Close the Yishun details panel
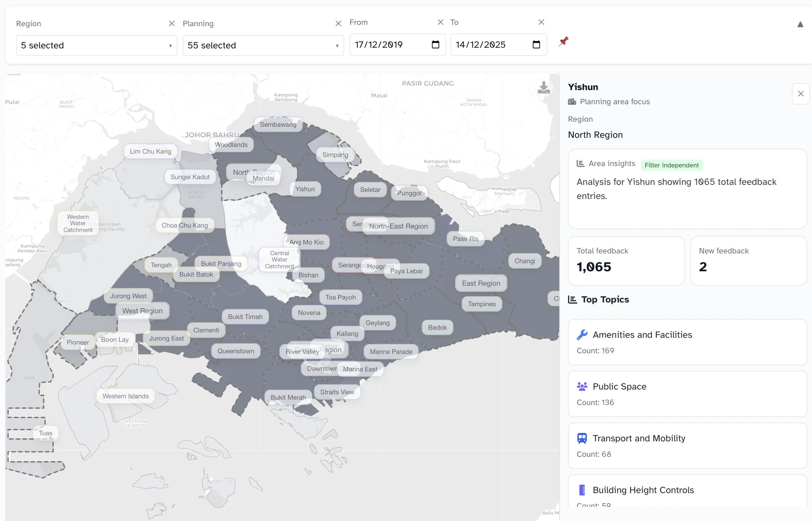The height and width of the screenshot is (521, 812). [801, 94]
